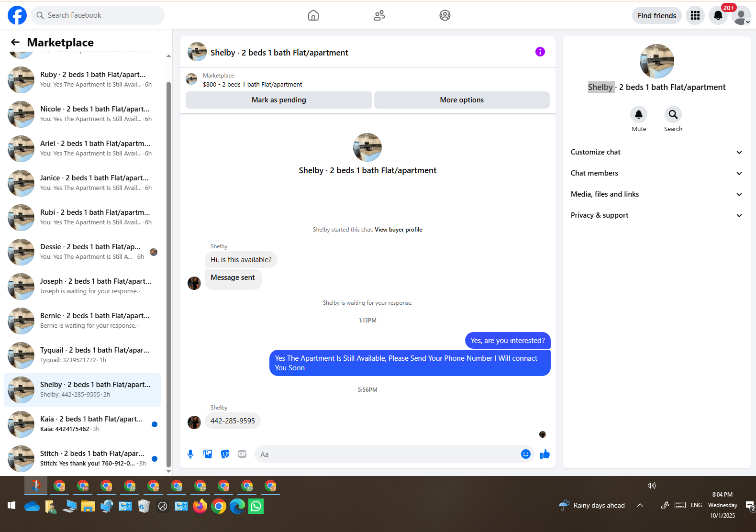Screen dimensions: 756x532
Task: Open WhatsApp from the taskbar
Action: 256,506
